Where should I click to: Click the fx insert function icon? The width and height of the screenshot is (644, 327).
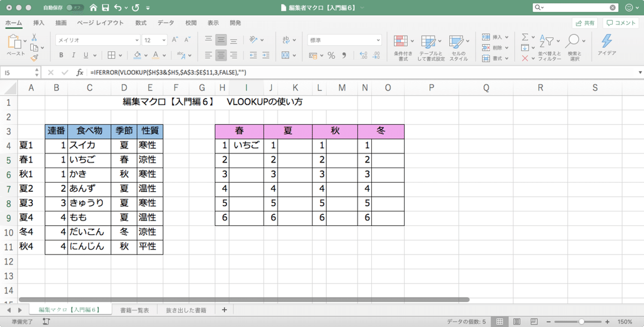tap(79, 72)
